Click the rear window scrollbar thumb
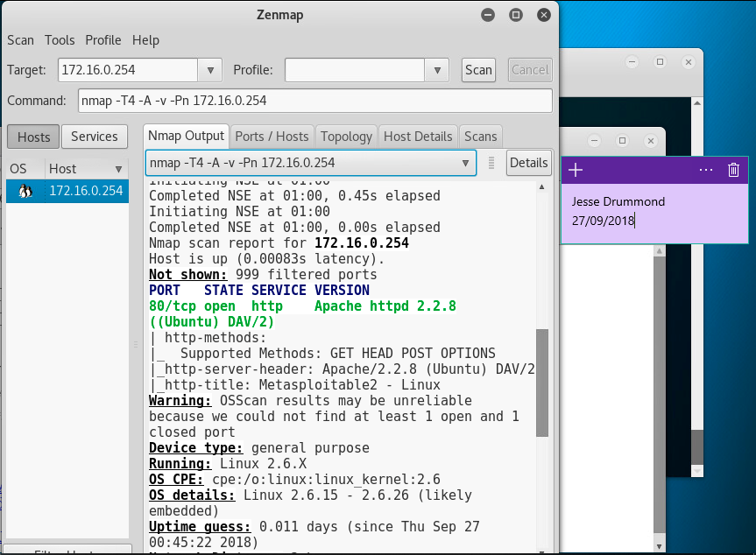The width and height of the screenshot is (756, 555). tap(697, 447)
